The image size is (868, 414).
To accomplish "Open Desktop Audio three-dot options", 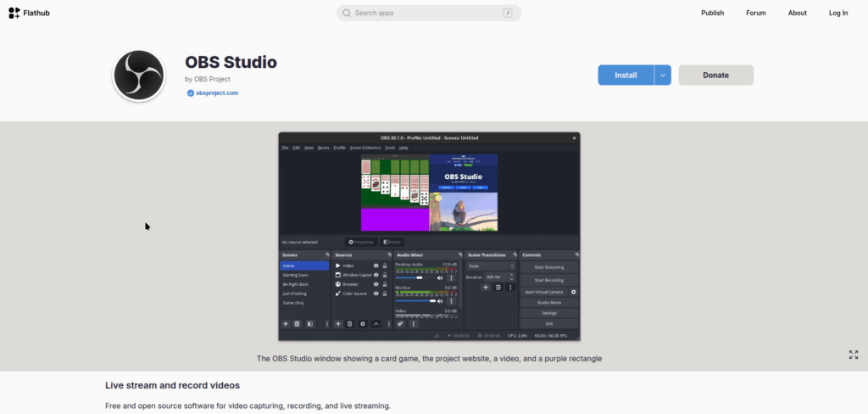I will point(451,277).
